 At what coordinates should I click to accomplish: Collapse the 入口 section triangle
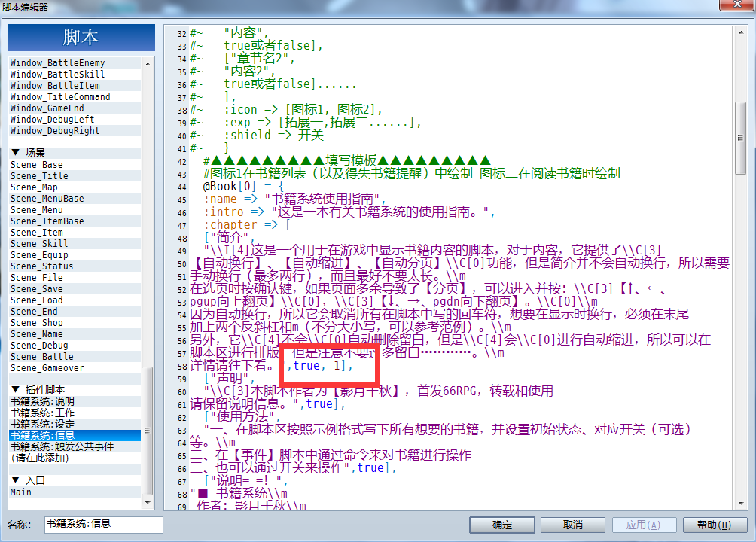pyautogui.click(x=15, y=480)
